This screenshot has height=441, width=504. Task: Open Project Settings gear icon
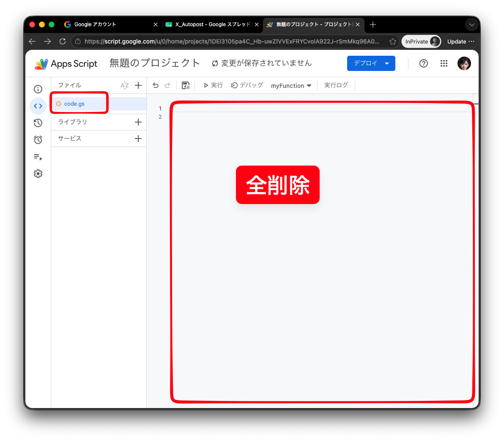pos(38,174)
